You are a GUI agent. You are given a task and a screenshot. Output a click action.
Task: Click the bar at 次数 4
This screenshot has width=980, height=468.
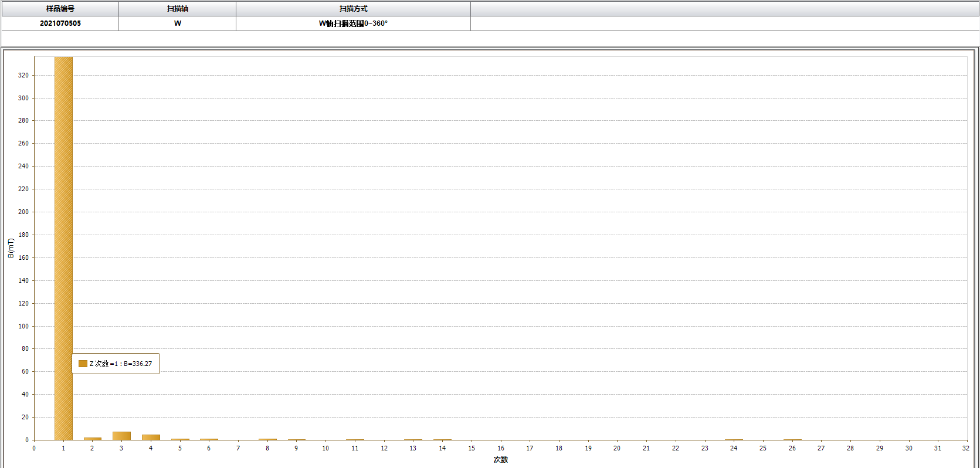(151, 437)
